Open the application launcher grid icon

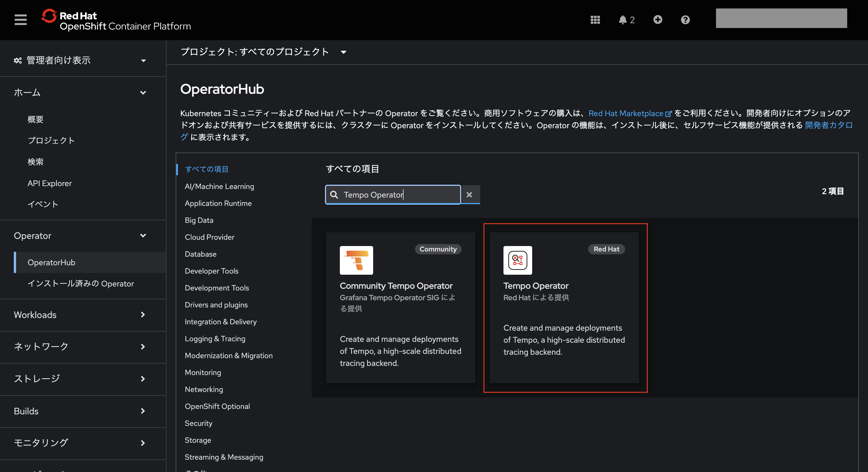click(595, 20)
